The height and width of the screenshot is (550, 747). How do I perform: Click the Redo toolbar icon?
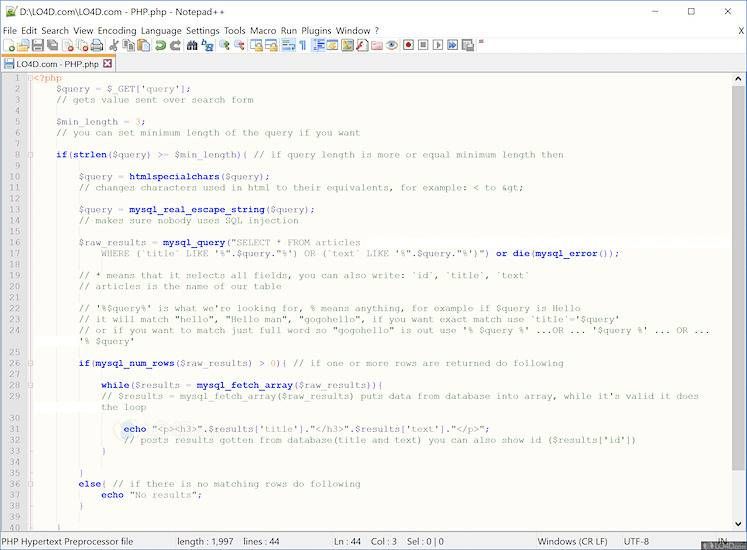175,45
